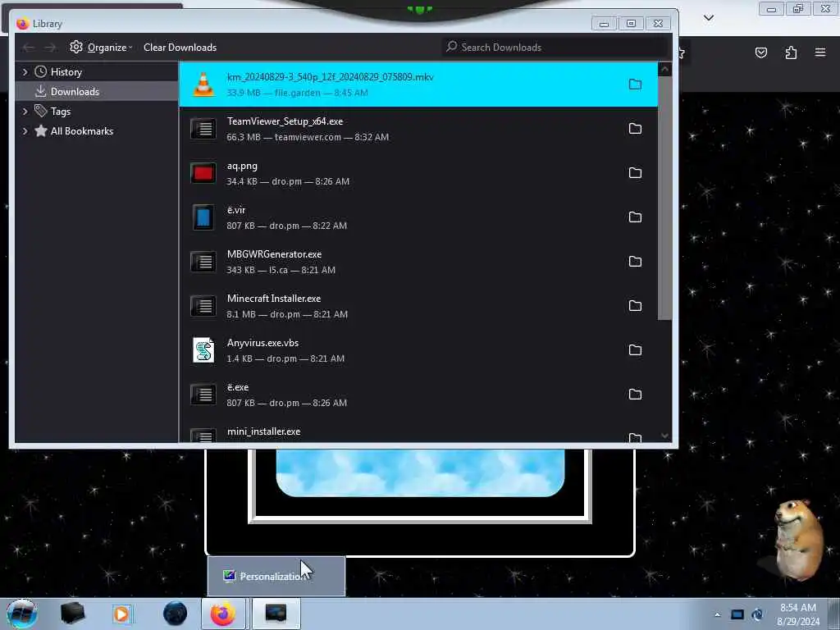Click the Personalization taskbar preview
840x630 pixels.
276,577
